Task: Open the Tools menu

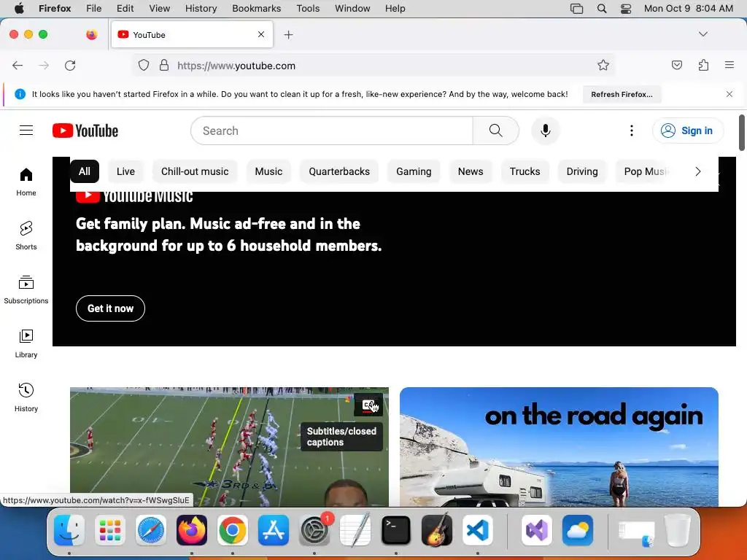Action: coord(308,8)
